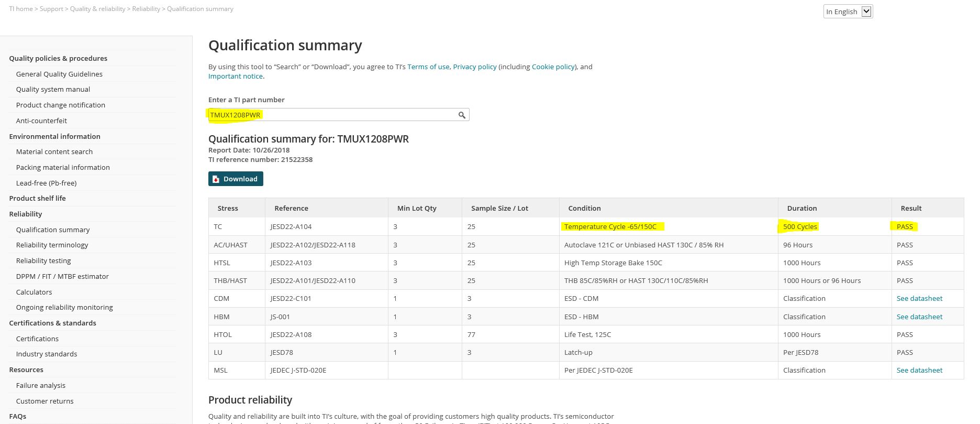Download the qualification summary report
This screenshot has height=424, width=980.
pyautogui.click(x=236, y=179)
